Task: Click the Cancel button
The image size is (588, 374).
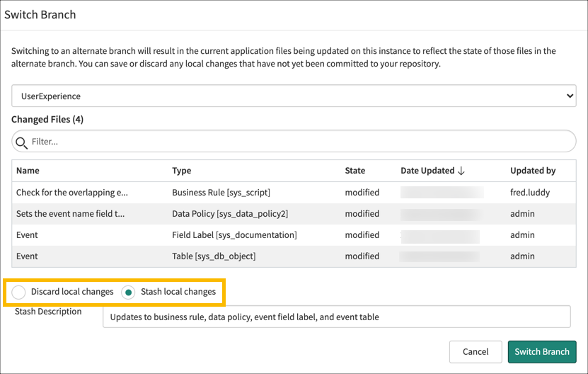Action: click(x=475, y=352)
